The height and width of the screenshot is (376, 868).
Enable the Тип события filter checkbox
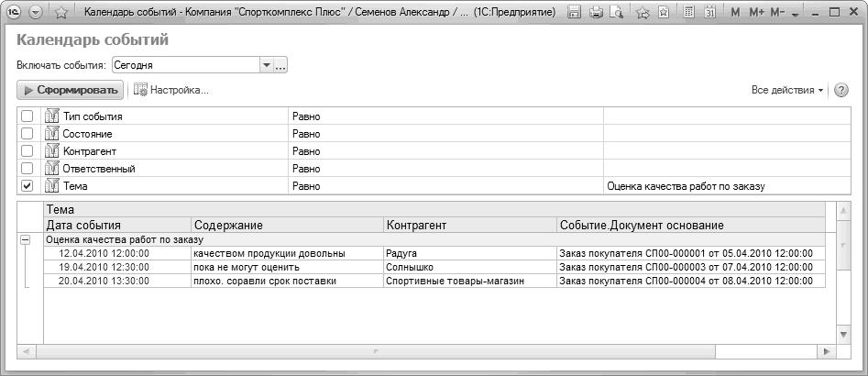pos(27,116)
